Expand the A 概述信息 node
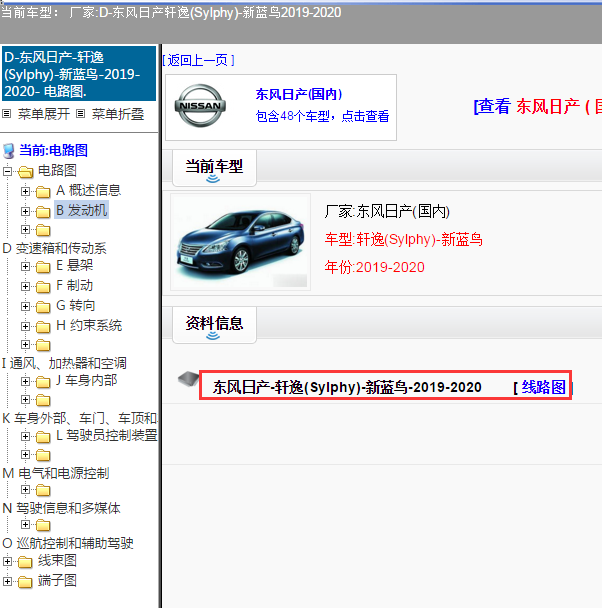Viewport: 602px width, 608px height. [25, 191]
